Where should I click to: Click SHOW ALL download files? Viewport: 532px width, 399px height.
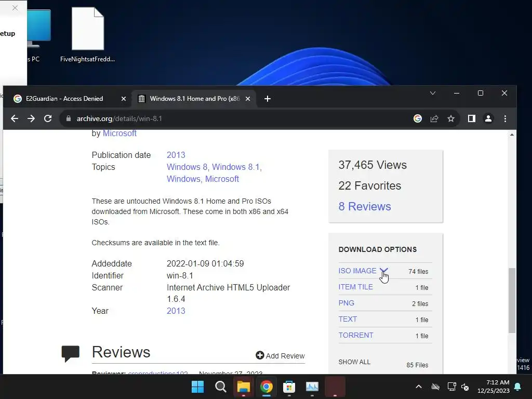(354, 362)
